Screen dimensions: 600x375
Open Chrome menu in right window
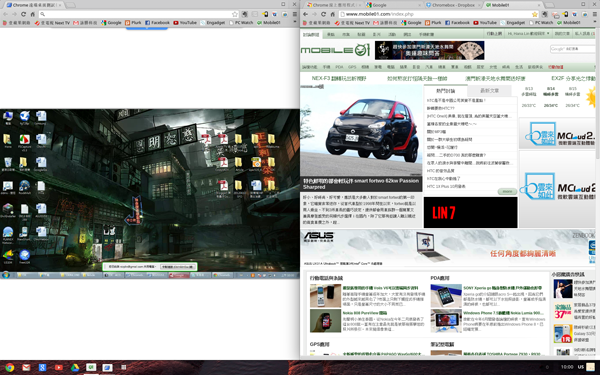coord(594,14)
